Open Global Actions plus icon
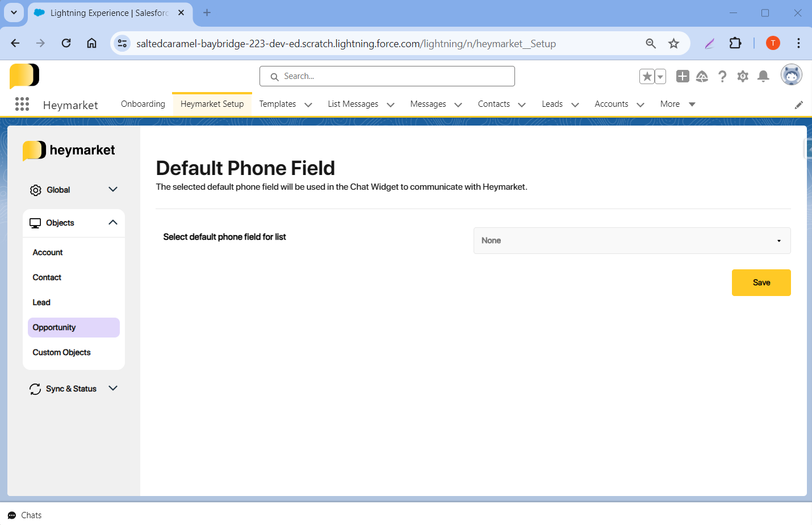 pyautogui.click(x=683, y=76)
